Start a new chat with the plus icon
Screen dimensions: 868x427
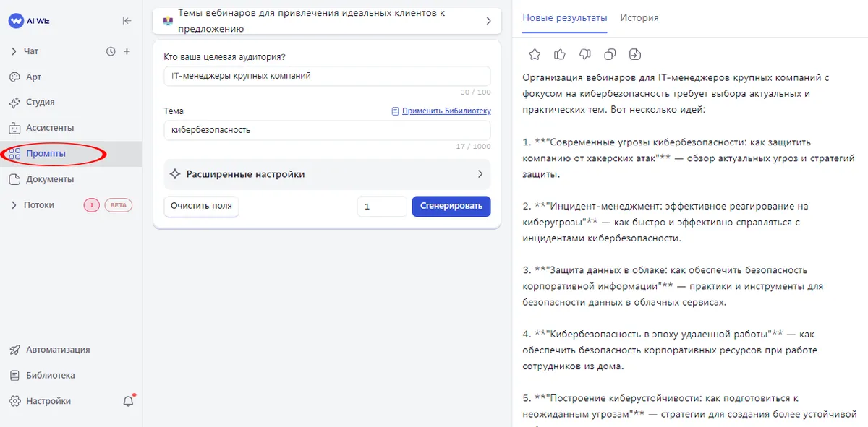pos(128,51)
